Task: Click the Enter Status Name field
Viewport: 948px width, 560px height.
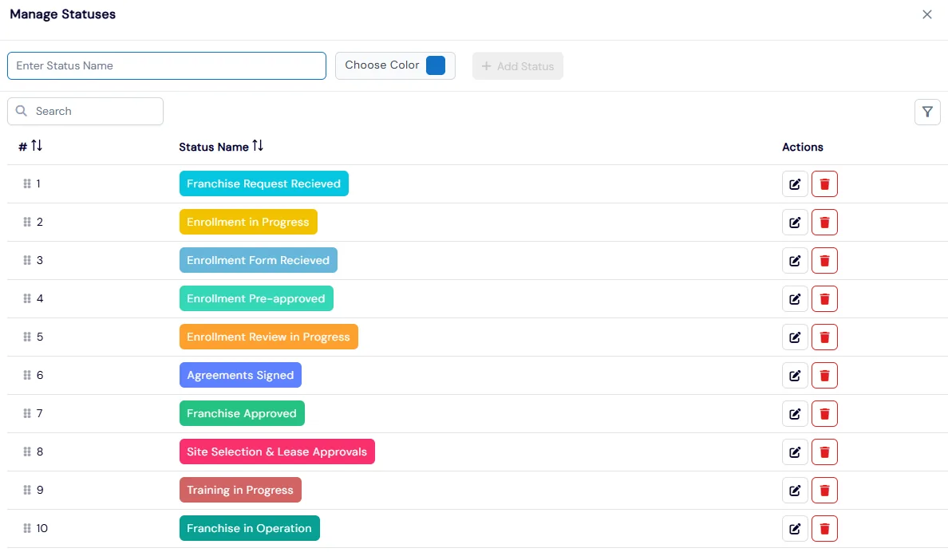Action: click(x=166, y=66)
